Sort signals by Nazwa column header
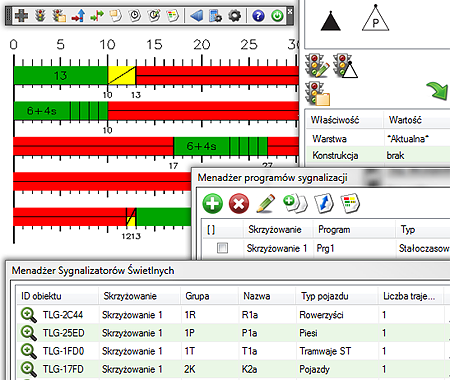Image resolution: width=450 pixels, height=380 pixels. pyautogui.click(x=267, y=296)
